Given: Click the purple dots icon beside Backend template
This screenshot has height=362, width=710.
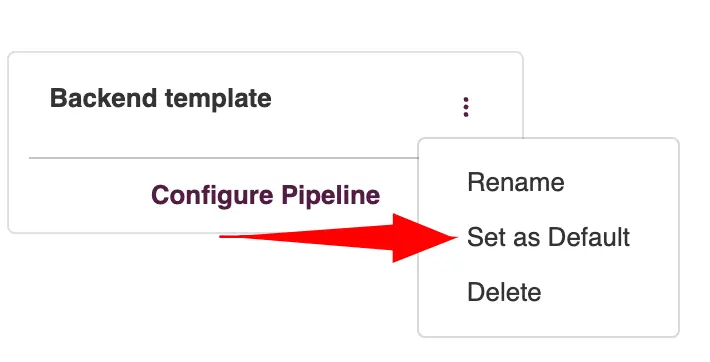Looking at the screenshot, I should [x=466, y=107].
